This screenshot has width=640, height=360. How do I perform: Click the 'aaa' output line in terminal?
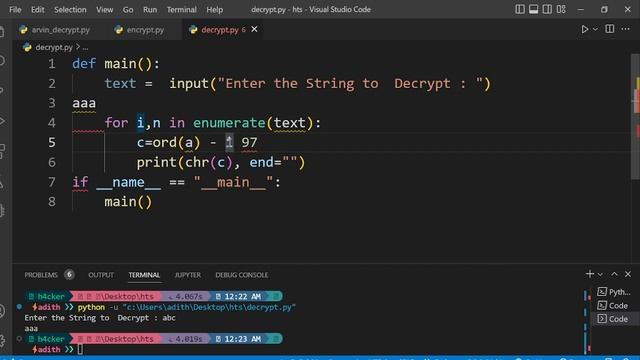click(x=31, y=328)
